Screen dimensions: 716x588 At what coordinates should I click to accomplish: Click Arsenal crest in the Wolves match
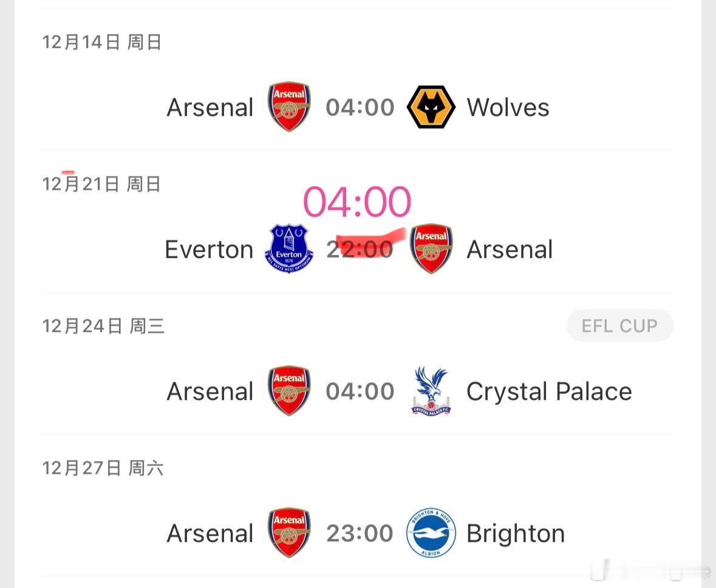289,107
